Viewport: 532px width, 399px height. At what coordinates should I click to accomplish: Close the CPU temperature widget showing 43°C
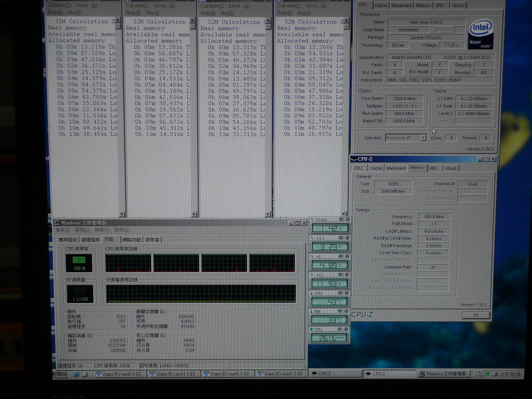click(x=347, y=293)
